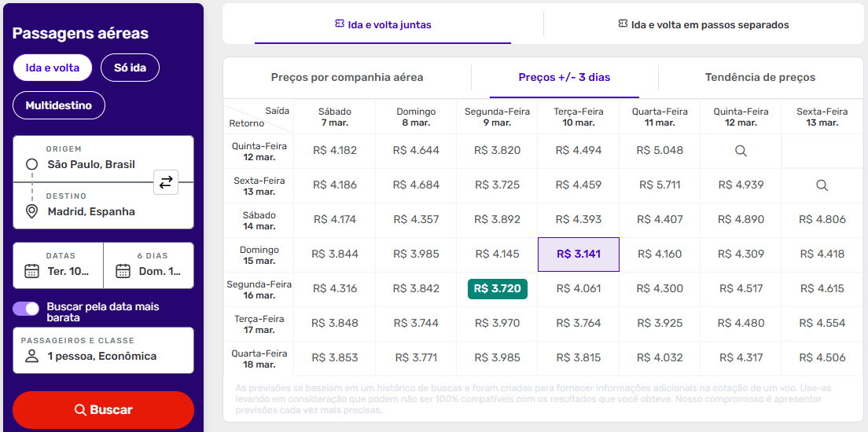Open the passengers and class selector
This screenshot has width=868, height=432.
click(103, 350)
